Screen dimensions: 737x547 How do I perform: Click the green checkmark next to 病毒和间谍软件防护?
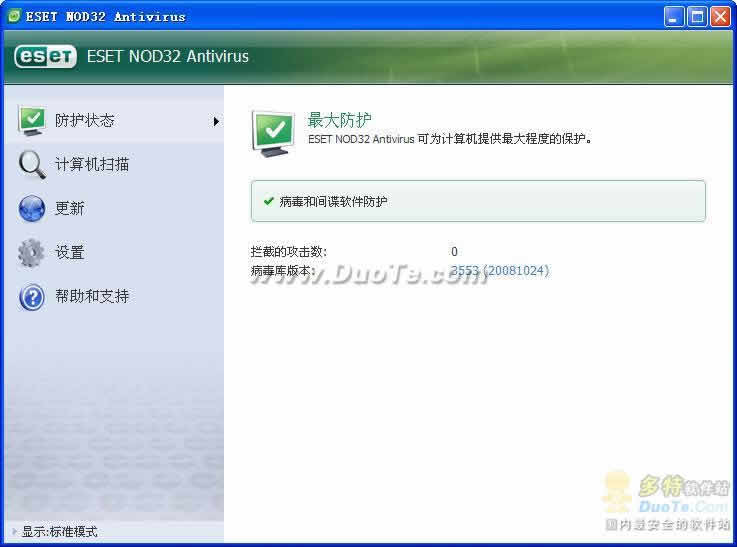(x=269, y=202)
